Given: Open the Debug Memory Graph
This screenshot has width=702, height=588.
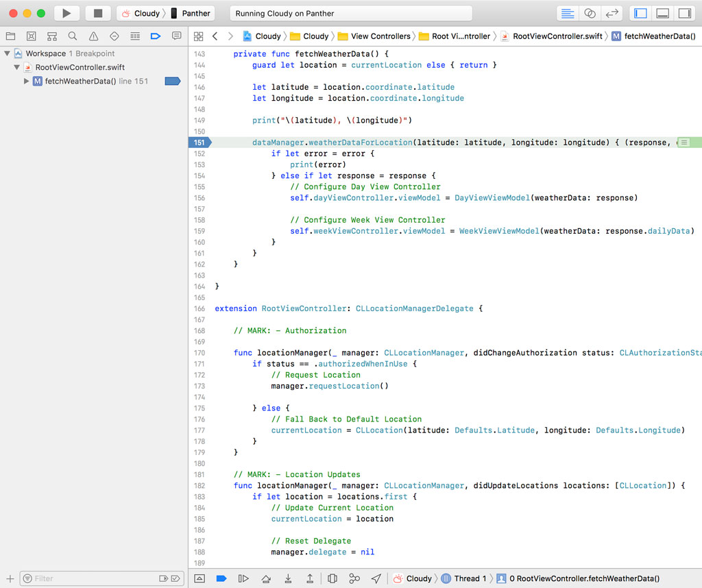Looking at the screenshot, I should (x=354, y=578).
